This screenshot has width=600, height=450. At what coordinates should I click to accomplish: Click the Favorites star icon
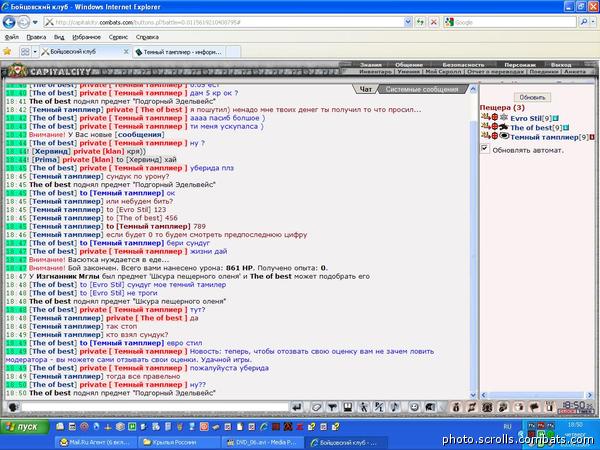click(x=7, y=51)
